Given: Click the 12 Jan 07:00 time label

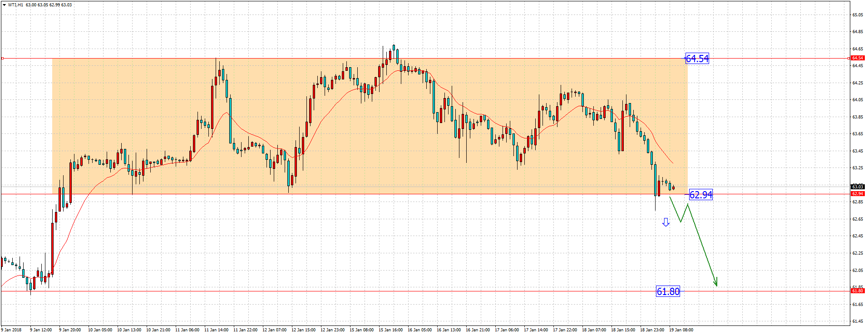Looking at the screenshot, I should click(274, 330).
